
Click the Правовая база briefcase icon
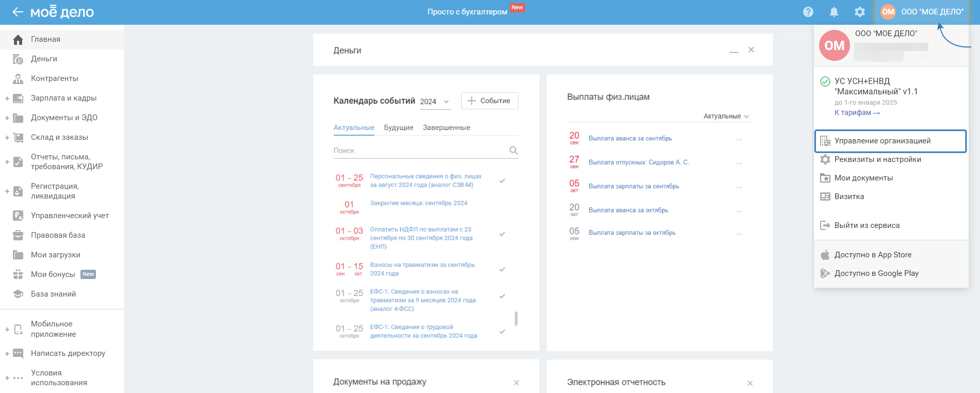point(18,236)
